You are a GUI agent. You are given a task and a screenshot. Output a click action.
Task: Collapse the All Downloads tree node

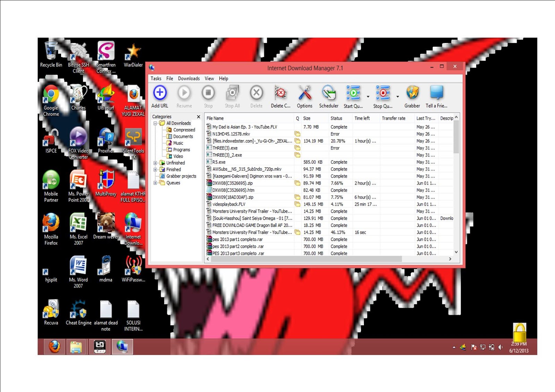pos(155,123)
